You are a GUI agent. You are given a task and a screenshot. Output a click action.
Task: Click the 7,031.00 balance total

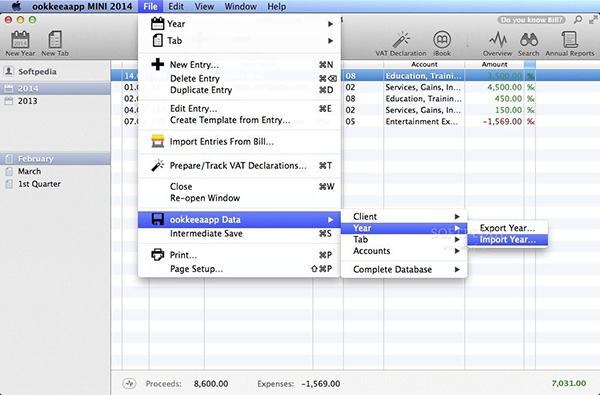click(x=569, y=383)
